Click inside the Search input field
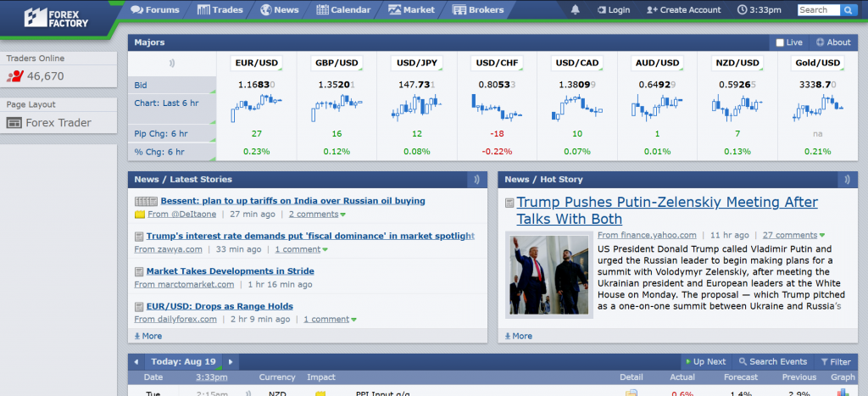Screen dimensions: 868x396 pyautogui.click(x=819, y=10)
